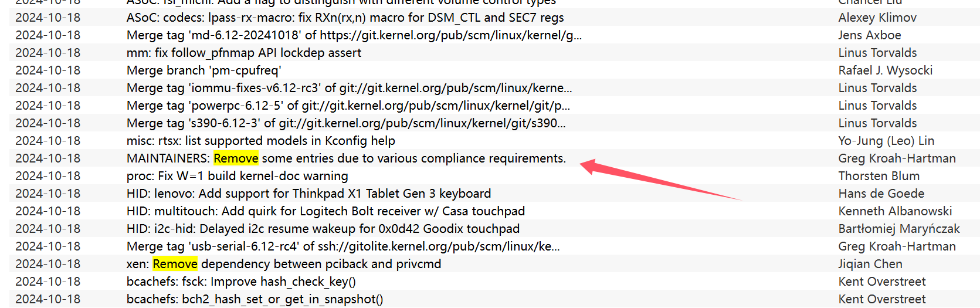980x308 pixels.
Task: Click author name Jiqian Chen
Action: coord(870,264)
